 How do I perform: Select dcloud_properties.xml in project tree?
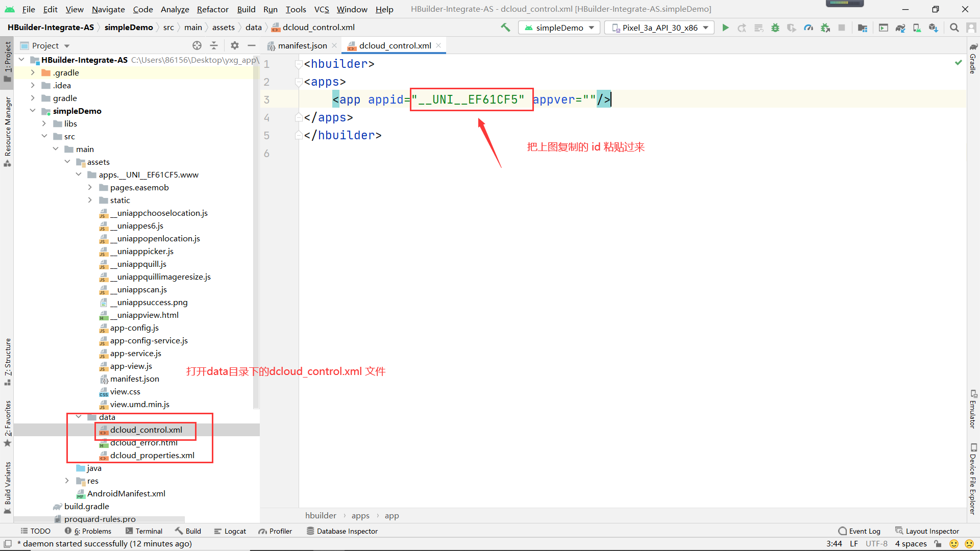tap(152, 455)
